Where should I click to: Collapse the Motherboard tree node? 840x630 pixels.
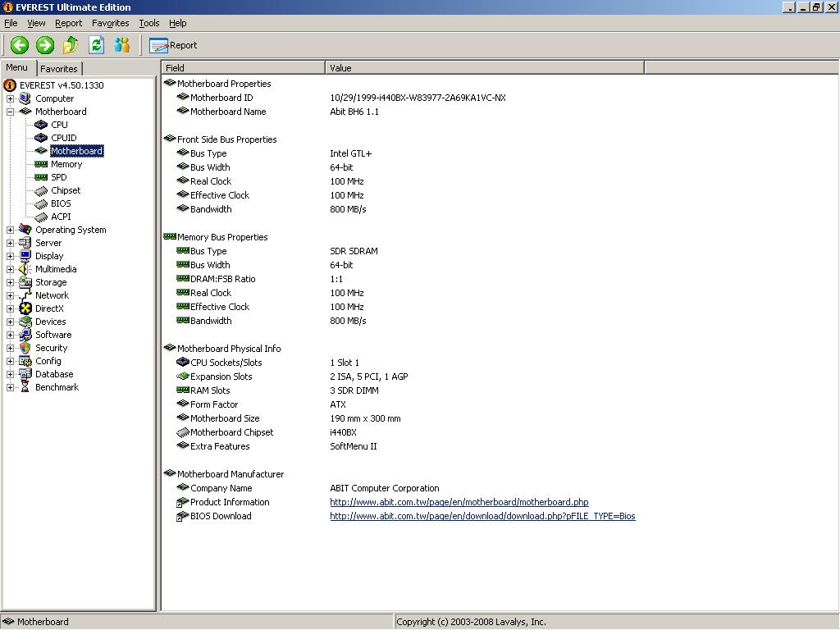10,112
